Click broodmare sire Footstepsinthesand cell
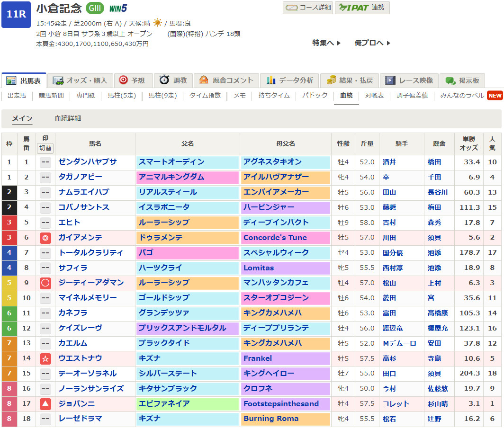 [x=286, y=404]
